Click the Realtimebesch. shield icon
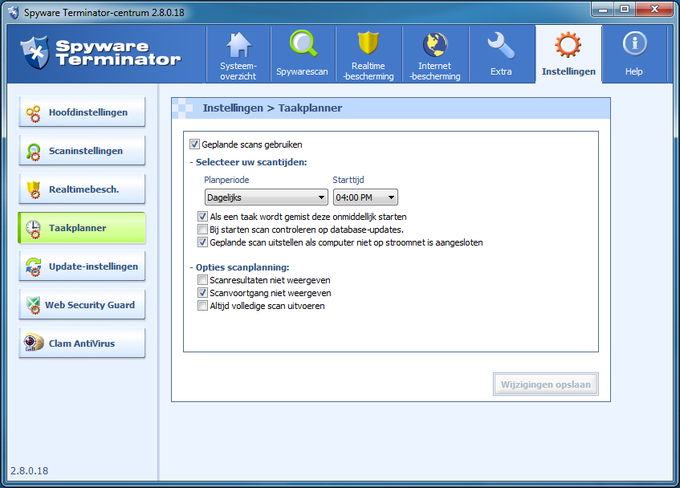 33,190
